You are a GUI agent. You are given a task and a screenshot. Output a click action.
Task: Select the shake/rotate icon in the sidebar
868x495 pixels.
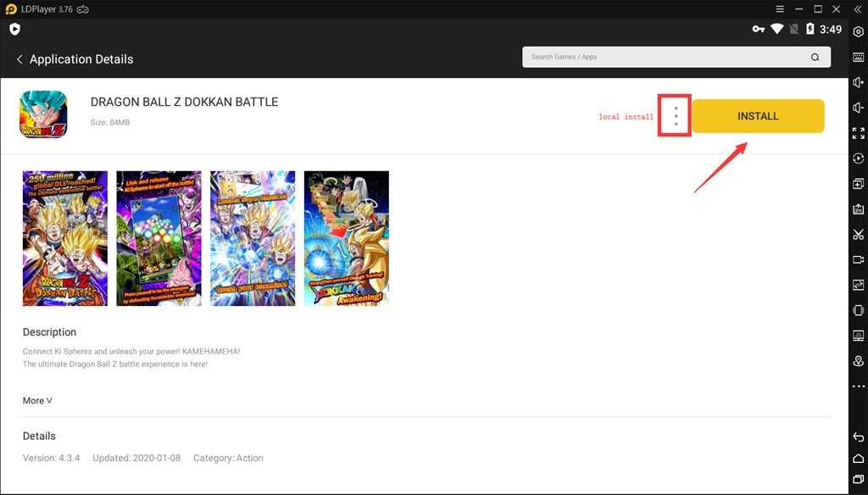pyautogui.click(x=858, y=310)
